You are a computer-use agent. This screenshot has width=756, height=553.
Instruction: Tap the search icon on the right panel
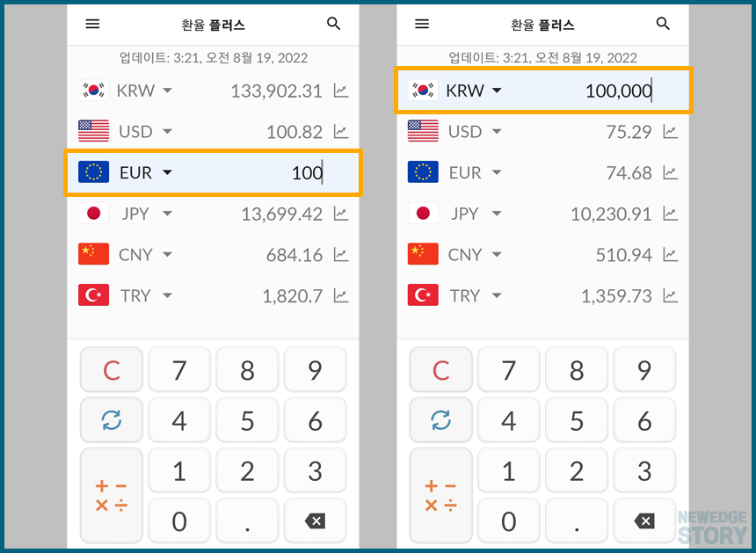[663, 24]
